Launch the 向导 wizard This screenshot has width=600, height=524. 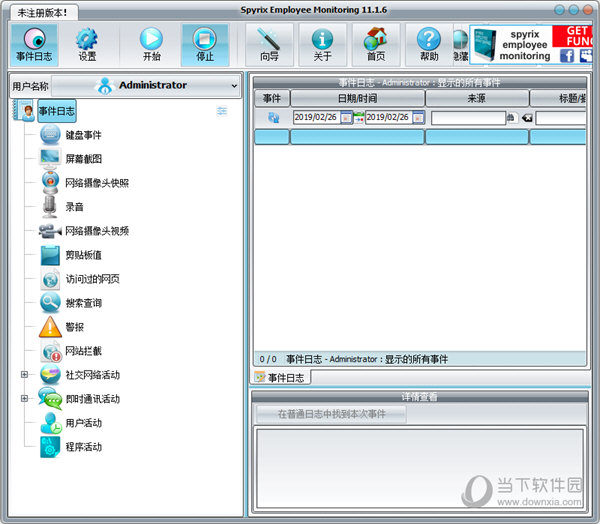click(269, 45)
